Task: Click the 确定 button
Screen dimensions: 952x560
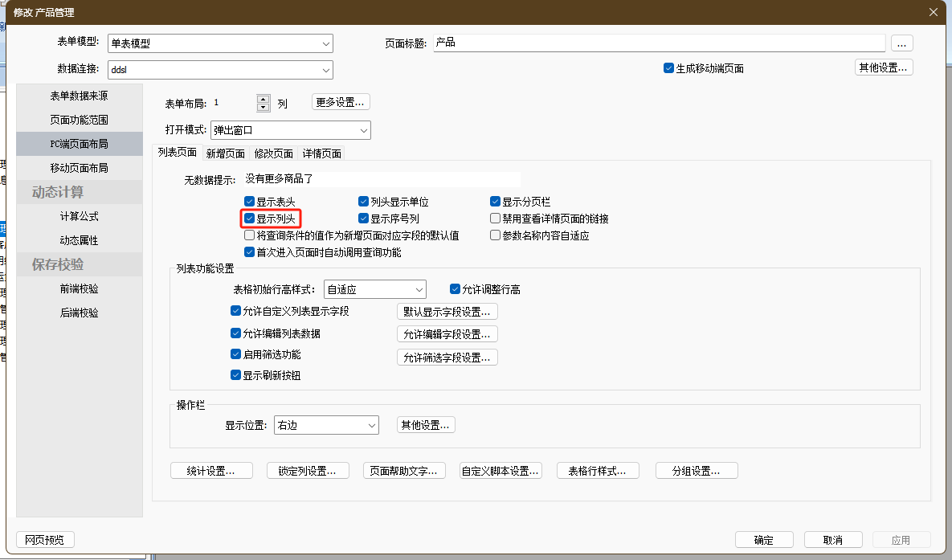Action: coord(764,540)
